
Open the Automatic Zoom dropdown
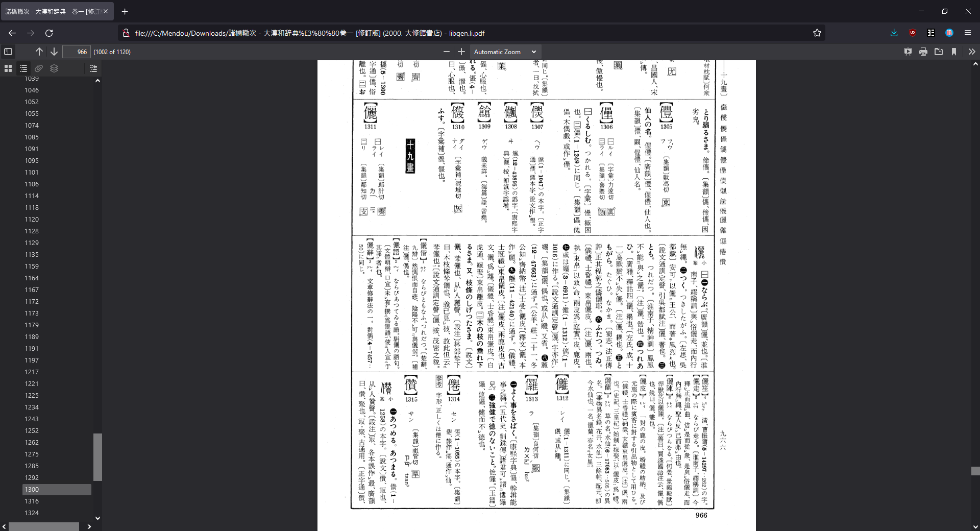504,52
